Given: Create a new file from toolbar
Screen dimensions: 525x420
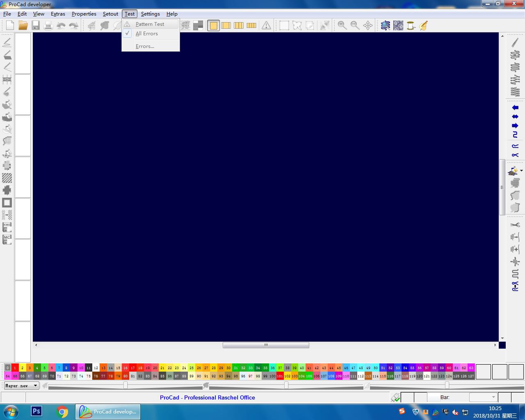Looking at the screenshot, I should tap(10, 25).
